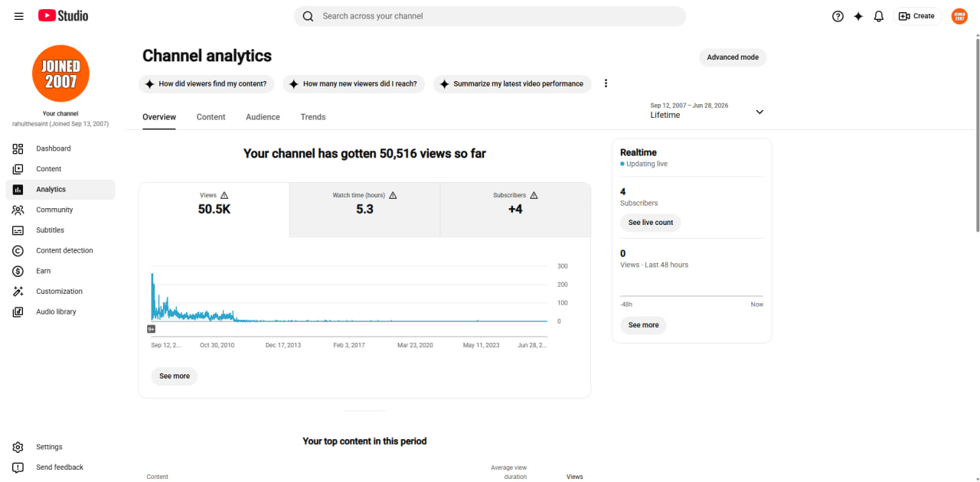Open the Audio library icon
980x482 pixels.
18,312
